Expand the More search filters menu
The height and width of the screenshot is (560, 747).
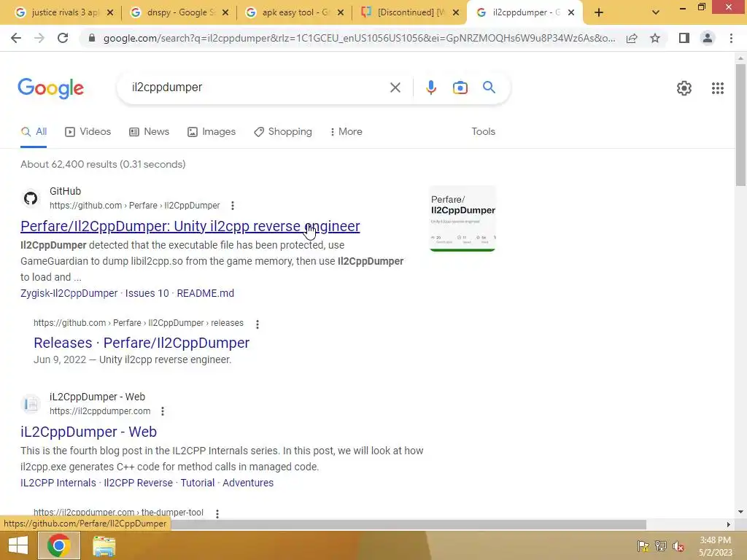(x=346, y=131)
